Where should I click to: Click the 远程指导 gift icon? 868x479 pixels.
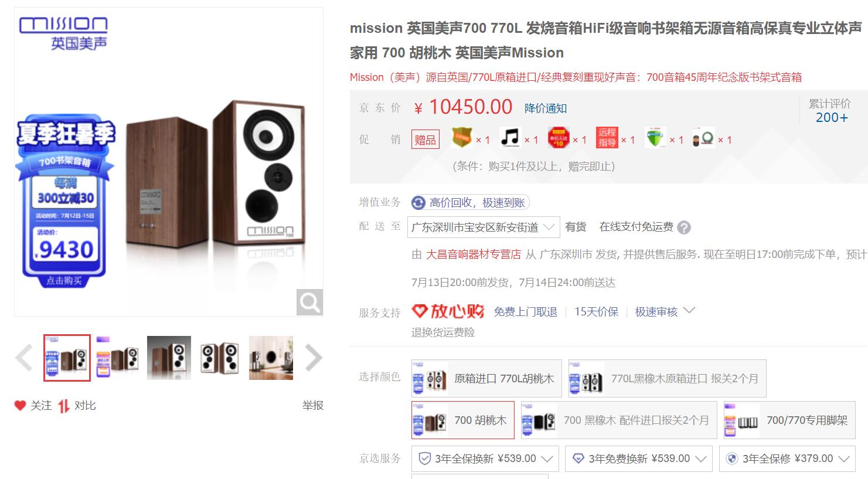pyautogui.click(x=607, y=138)
